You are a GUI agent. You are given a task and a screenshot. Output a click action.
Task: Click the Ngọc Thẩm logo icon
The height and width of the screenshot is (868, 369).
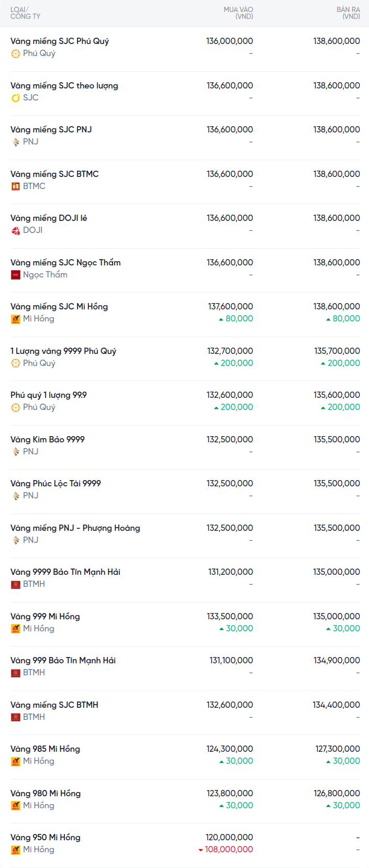click(x=16, y=275)
